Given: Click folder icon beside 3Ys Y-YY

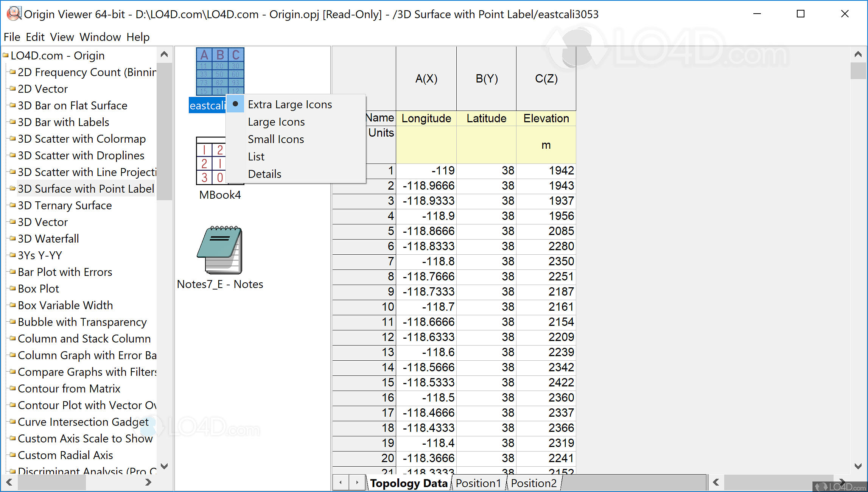Looking at the screenshot, I should tap(12, 255).
